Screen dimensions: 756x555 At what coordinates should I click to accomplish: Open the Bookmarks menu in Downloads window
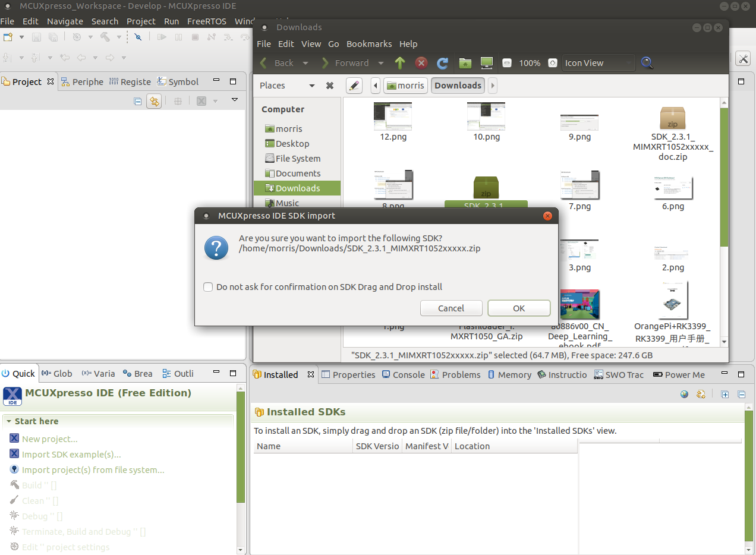tap(369, 44)
